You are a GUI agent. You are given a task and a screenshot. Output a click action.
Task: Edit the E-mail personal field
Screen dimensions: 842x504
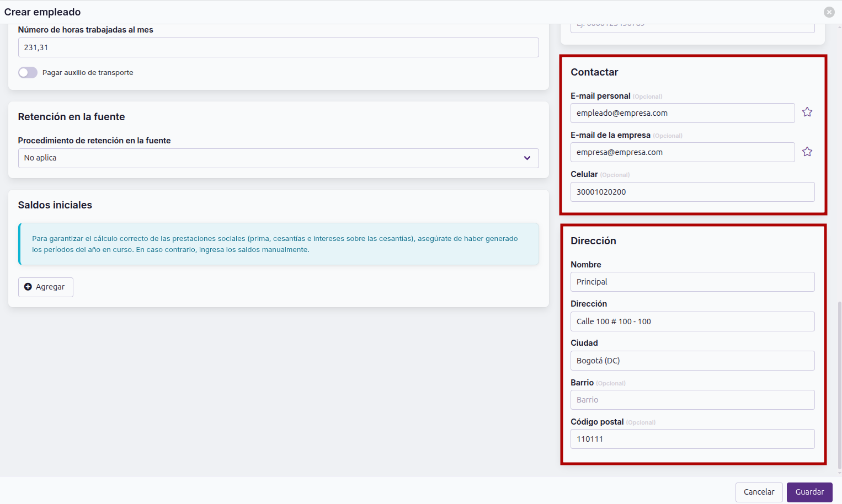point(683,113)
